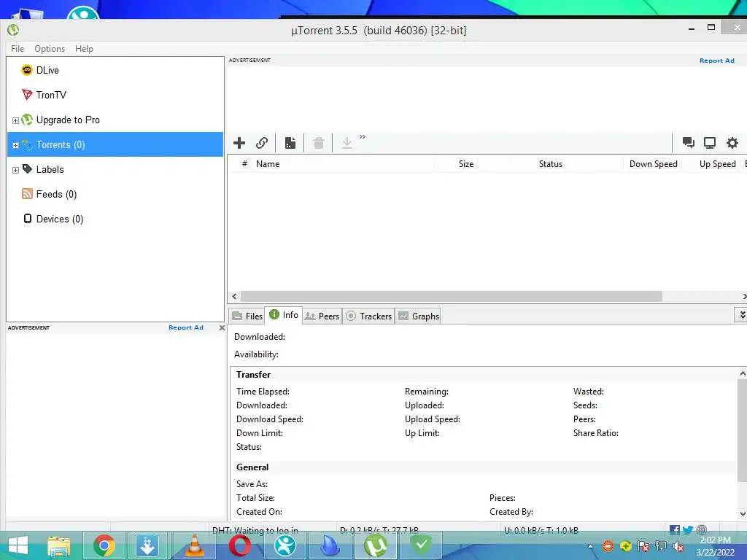Click the blue download arrow taskbar app
The width and height of the screenshot is (747, 560).
pyautogui.click(x=147, y=545)
